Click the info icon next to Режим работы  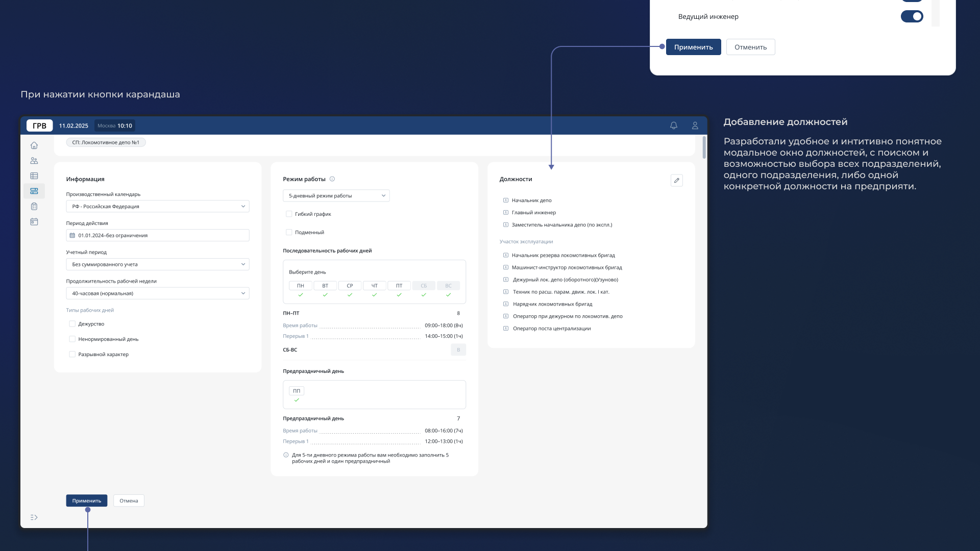tap(332, 179)
